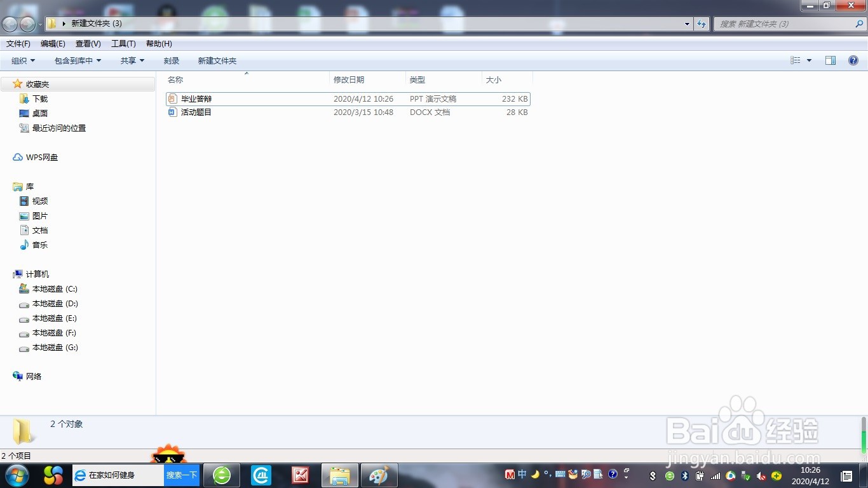The width and height of the screenshot is (868, 488).
Task: Click the 搜索一下 button in the taskbar
Action: pyautogui.click(x=182, y=475)
